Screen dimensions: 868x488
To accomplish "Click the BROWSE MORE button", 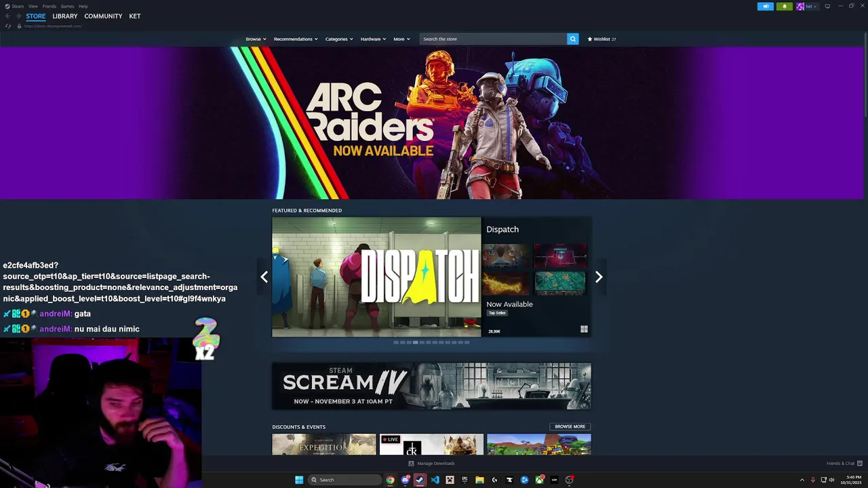I will [570, 426].
